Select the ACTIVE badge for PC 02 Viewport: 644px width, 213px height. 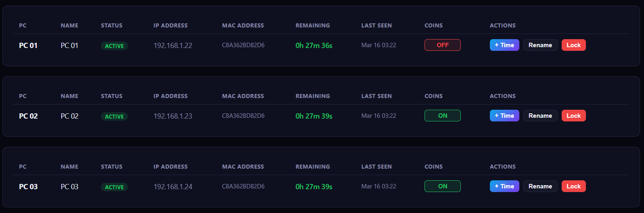(114, 117)
